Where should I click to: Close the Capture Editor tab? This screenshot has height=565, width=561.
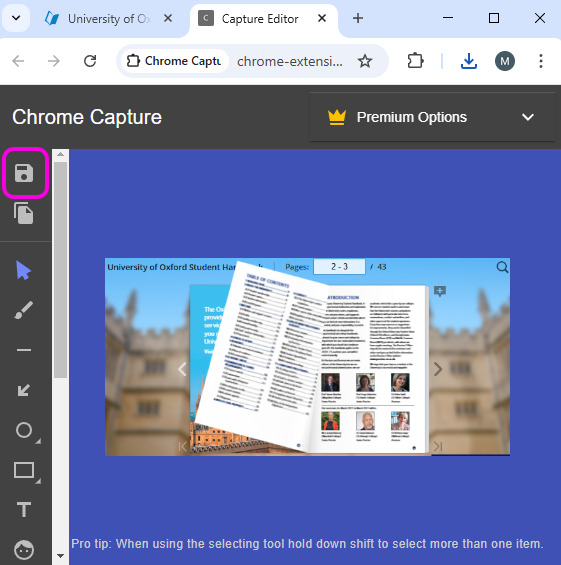pos(322,18)
